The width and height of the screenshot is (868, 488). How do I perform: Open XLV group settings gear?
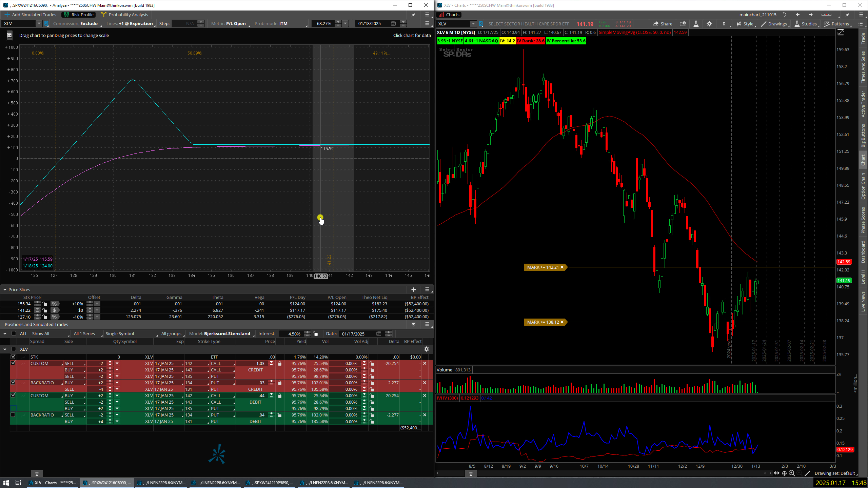pos(427,349)
